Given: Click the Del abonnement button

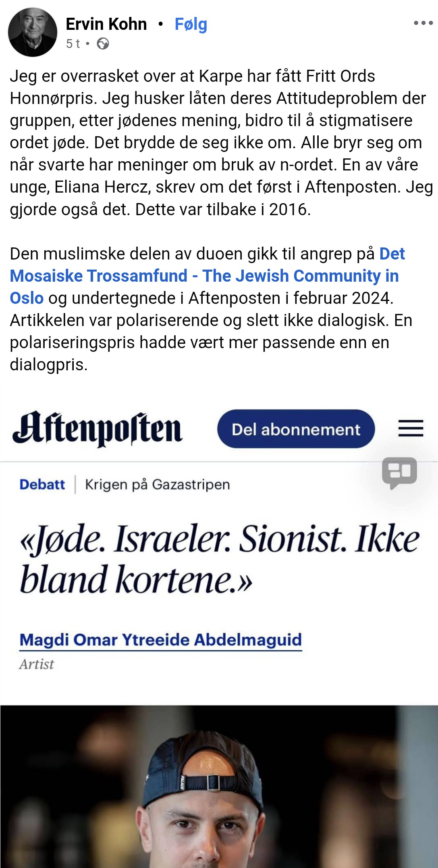Looking at the screenshot, I should click(296, 429).
